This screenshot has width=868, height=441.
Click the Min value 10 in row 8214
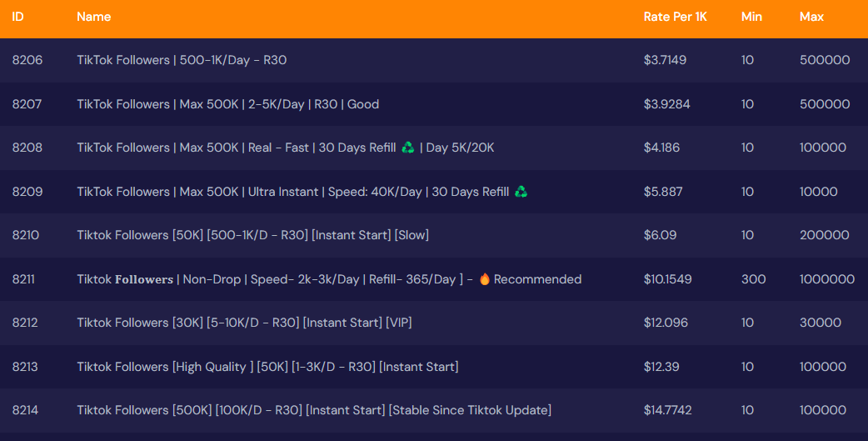tap(747, 410)
